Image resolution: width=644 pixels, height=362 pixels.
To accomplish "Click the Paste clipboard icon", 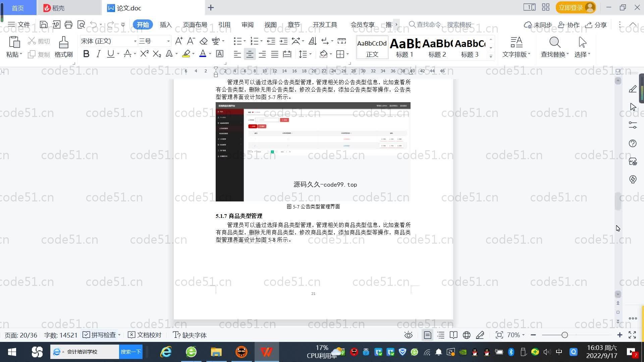I will coord(14,43).
